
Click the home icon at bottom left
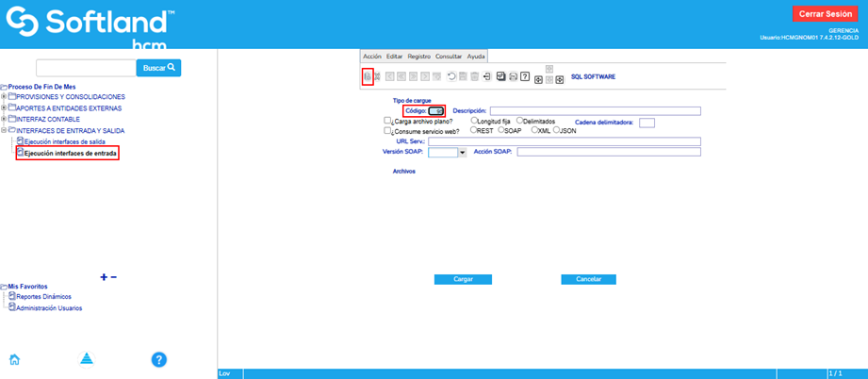(x=15, y=359)
